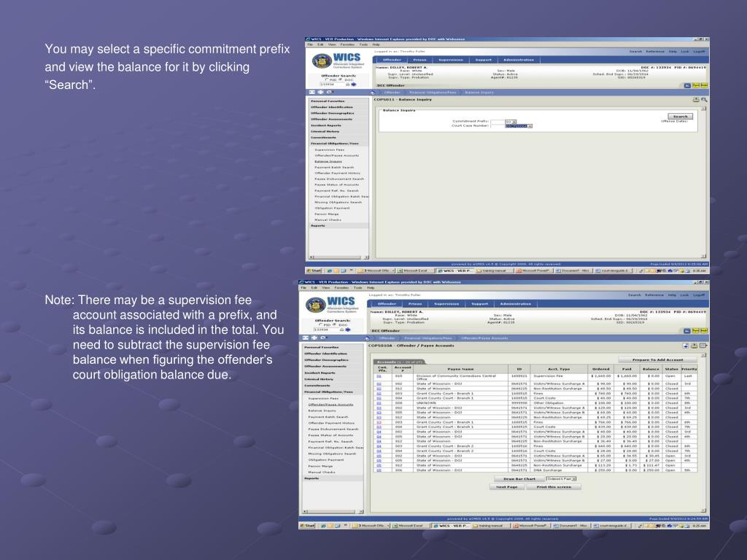The width and height of the screenshot is (747, 560).
Task: Click Search button in Balance Inquiry window
Action: tap(680, 116)
